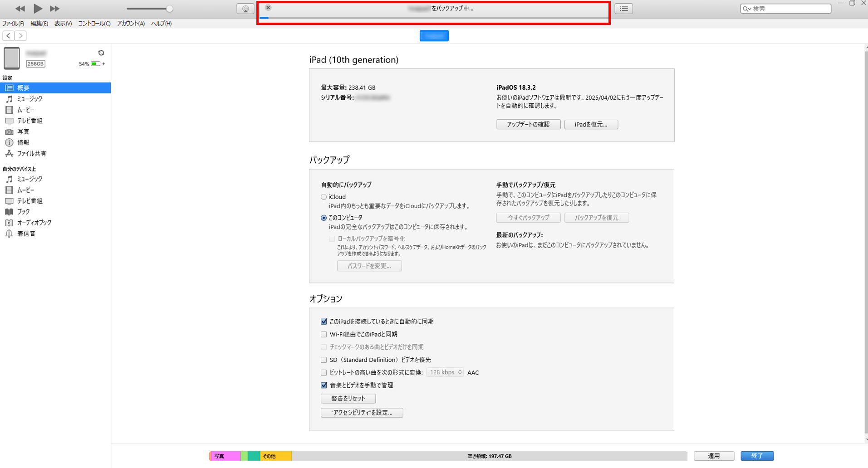Open the 128 kbps bitrate dropdown
The width and height of the screenshot is (868, 468).
tap(445, 372)
